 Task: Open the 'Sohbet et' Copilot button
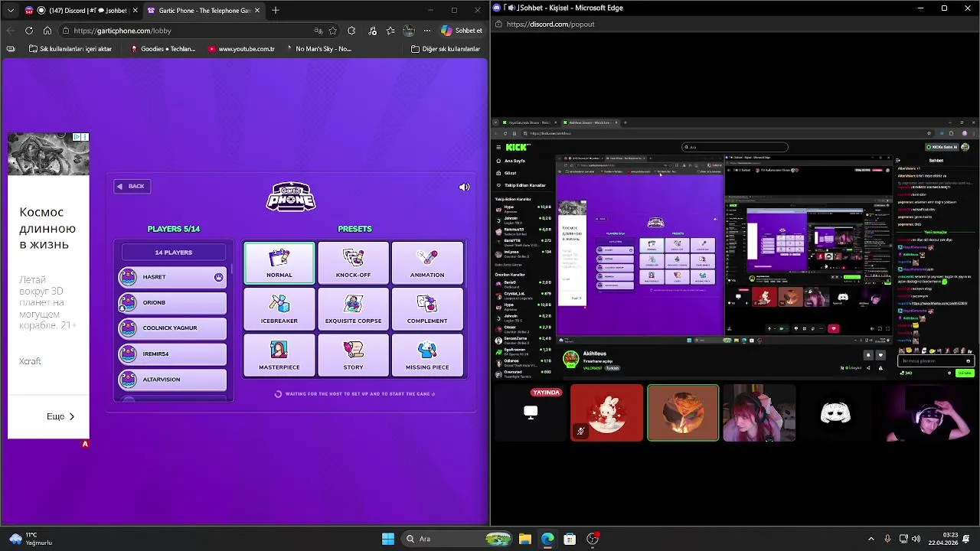pos(462,31)
